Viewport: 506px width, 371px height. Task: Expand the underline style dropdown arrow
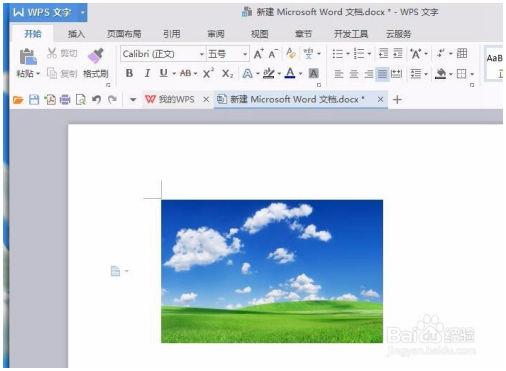174,74
